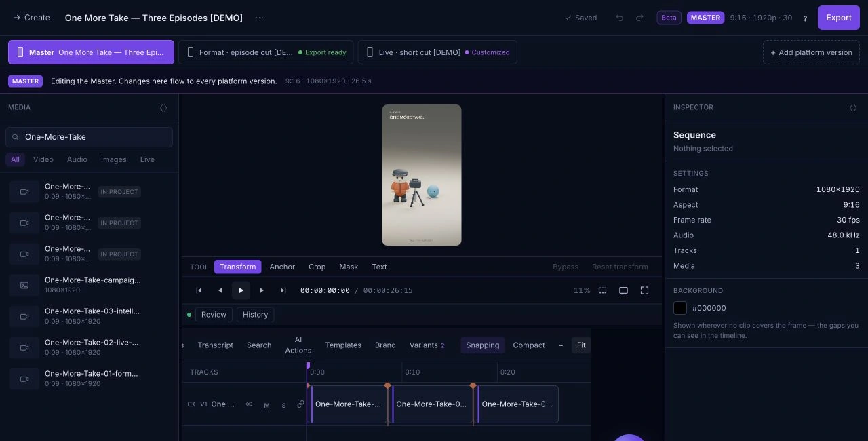
Task: Click Reset transform
Action: coord(620,267)
